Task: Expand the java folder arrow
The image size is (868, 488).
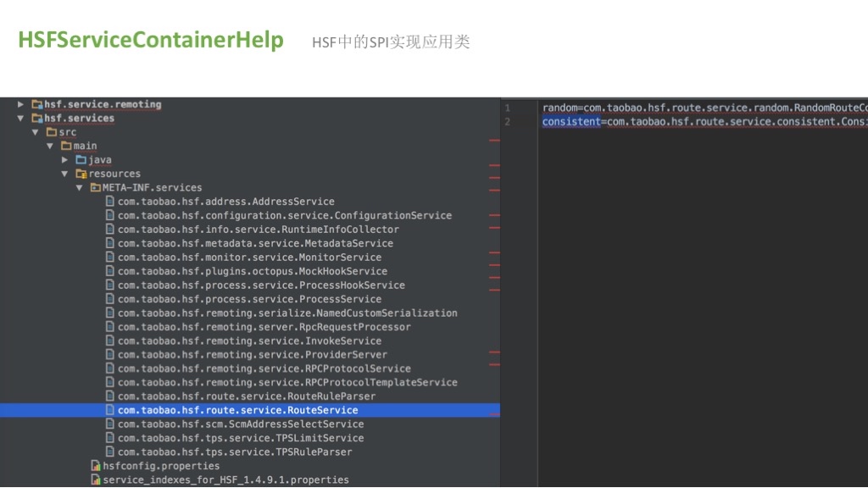Action: coord(64,160)
